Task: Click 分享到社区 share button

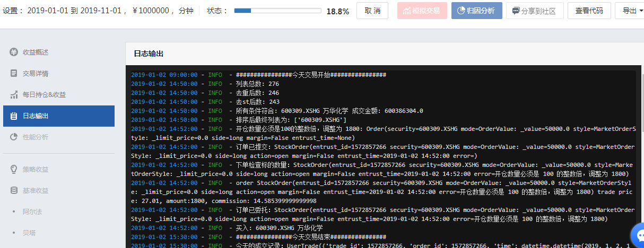Action: pos(534,11)
